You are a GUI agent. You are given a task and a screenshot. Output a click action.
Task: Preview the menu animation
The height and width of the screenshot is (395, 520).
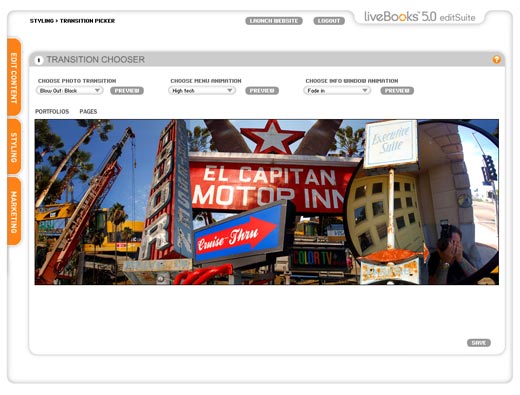[x=262, y=91]
